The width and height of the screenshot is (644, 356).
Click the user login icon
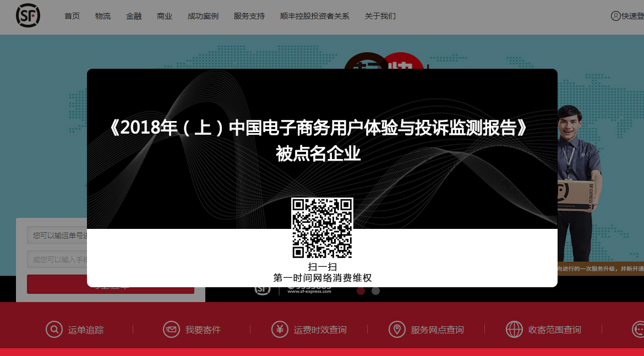point(616,16)
